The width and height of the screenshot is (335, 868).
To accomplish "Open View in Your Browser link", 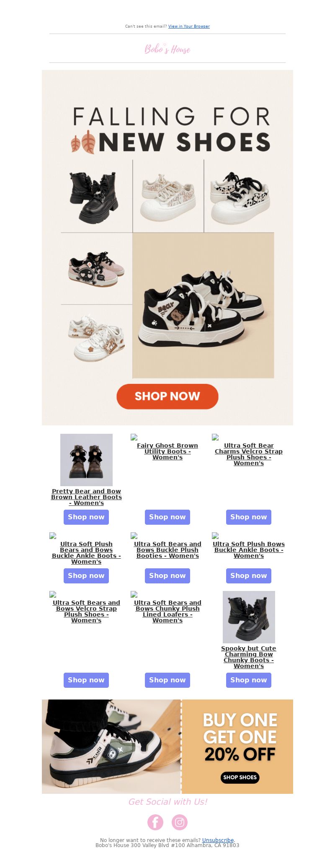I will click(189, 26).
